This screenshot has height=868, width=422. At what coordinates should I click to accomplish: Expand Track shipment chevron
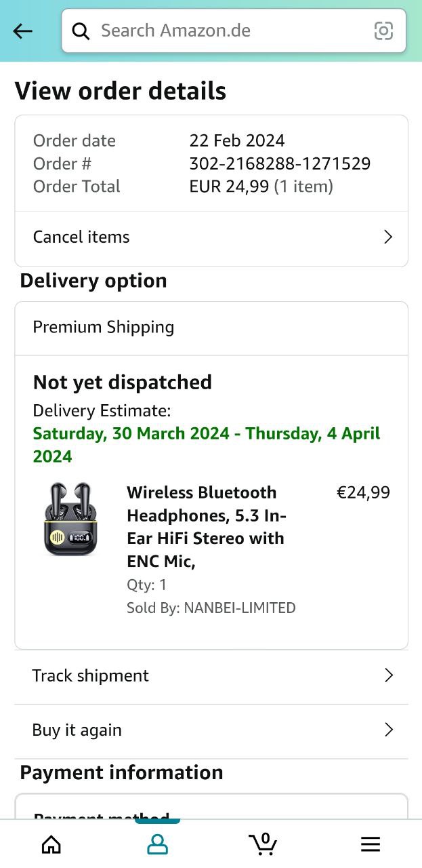[x=388, y=675]
